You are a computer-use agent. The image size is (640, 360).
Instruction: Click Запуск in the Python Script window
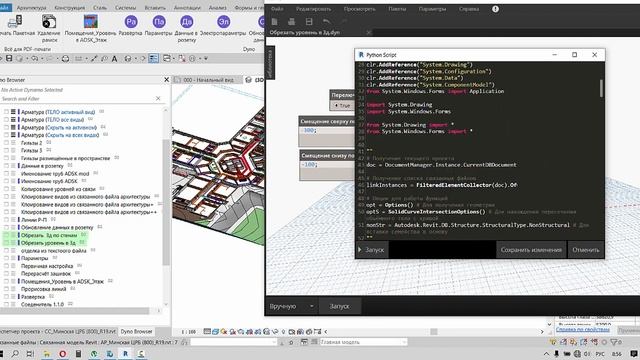(x=371, y=249)
